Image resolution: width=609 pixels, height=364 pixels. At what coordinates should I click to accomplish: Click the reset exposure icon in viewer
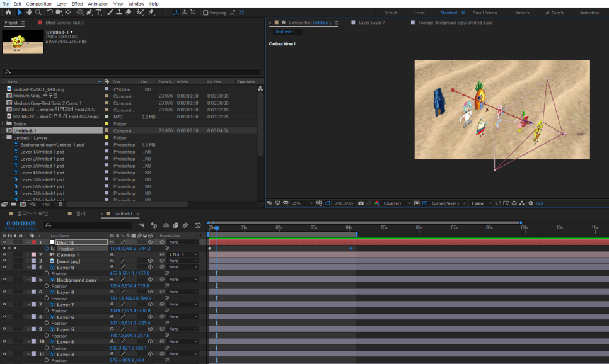click(531, 203)
